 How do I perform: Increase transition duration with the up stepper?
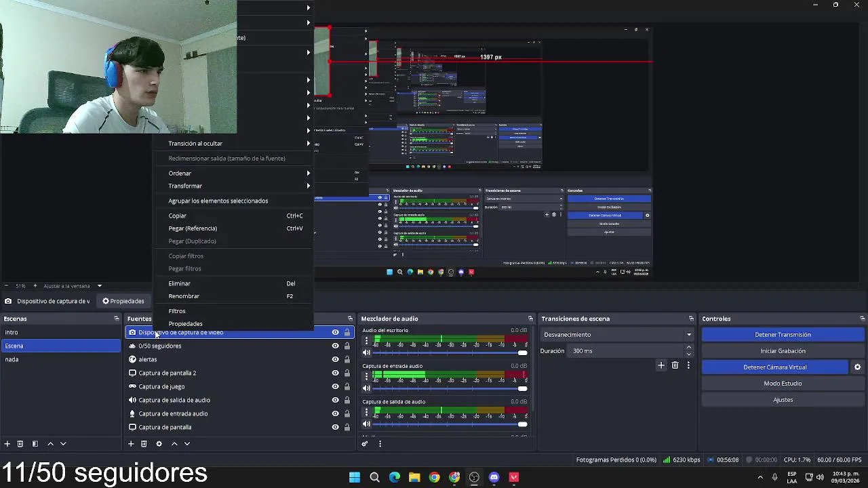click(689, 348)
